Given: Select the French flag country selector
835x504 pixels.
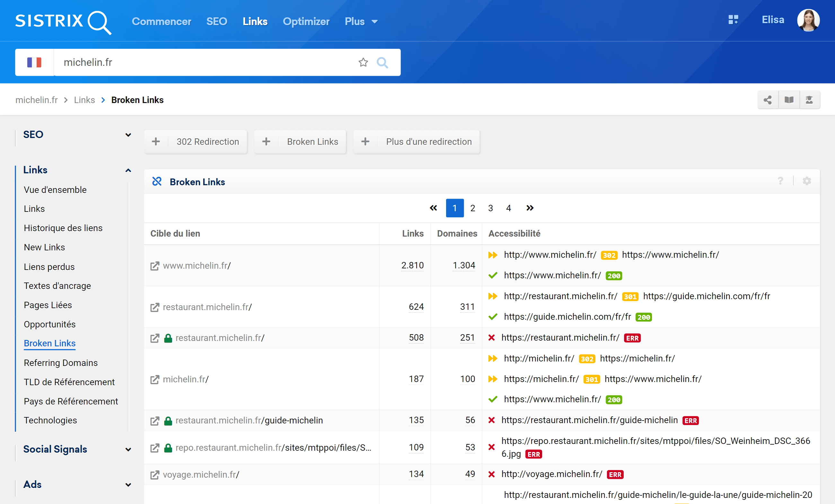Looking at the screenshot, I should 34,62.
